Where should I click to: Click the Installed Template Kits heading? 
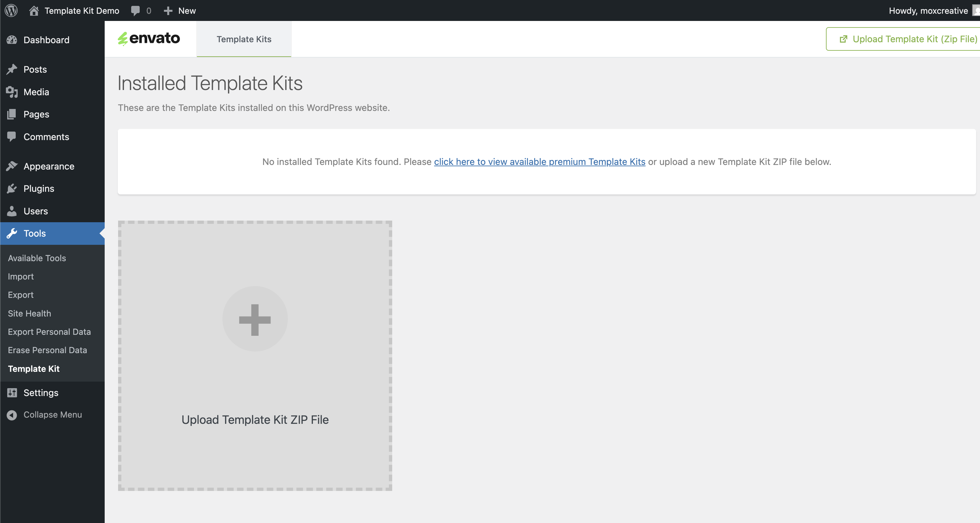point(210,83)
